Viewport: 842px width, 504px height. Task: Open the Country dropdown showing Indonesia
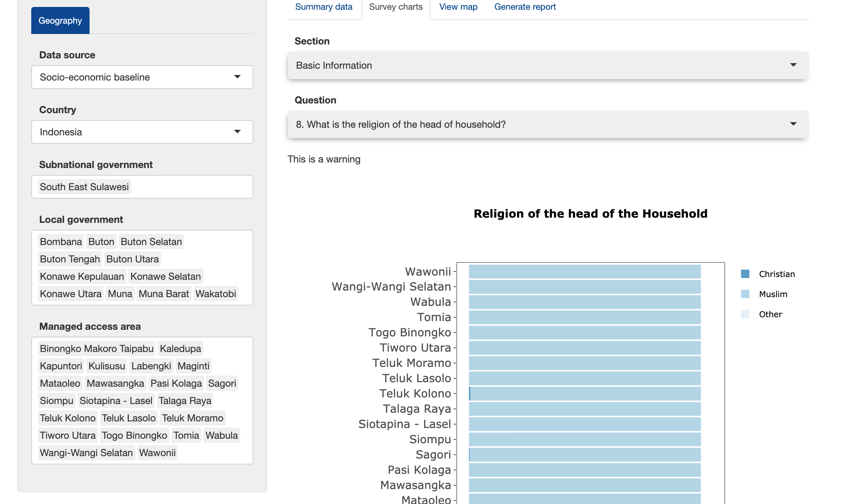point(142,132)
